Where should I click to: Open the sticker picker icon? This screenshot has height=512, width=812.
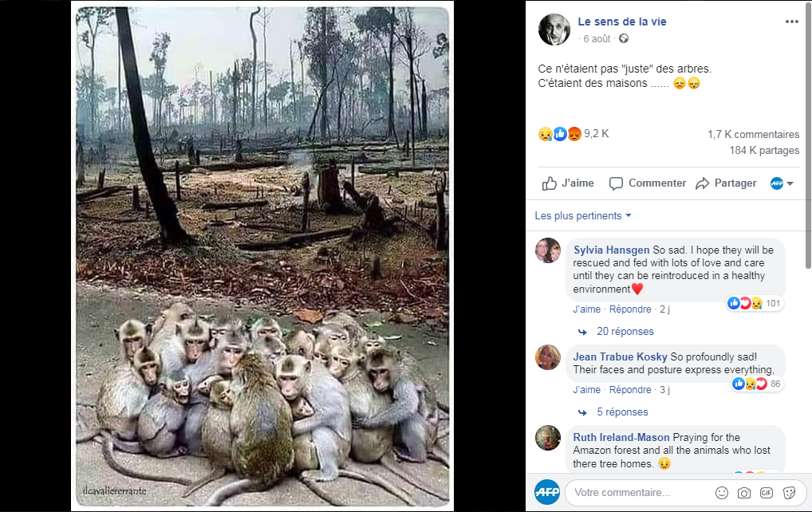tap(789, 493)
